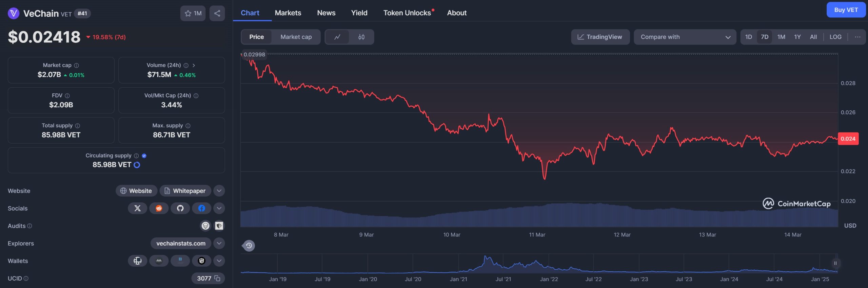Viewport: 868px width, 288px height.
Task: Open the third wallet icon
Action: pyautogui.click(x=180, y=261)
